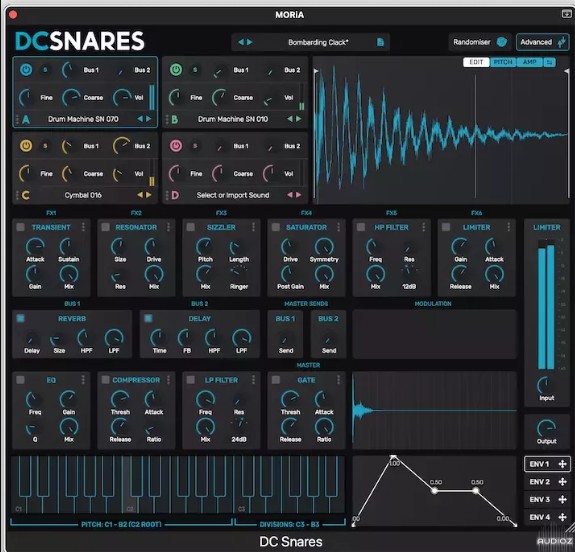Toggle layer B power button
This screenshot has height=552, width=575.
(176, 70)
